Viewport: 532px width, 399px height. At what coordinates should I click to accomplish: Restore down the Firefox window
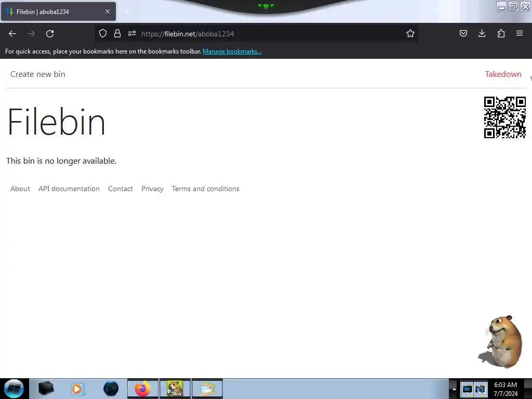513,6
